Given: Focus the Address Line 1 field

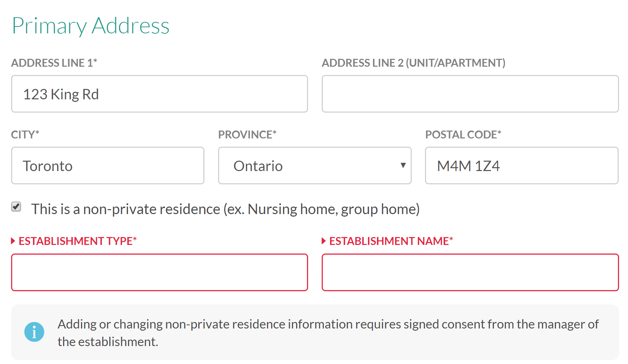Looking at the screenshot, I should [160, 94].
